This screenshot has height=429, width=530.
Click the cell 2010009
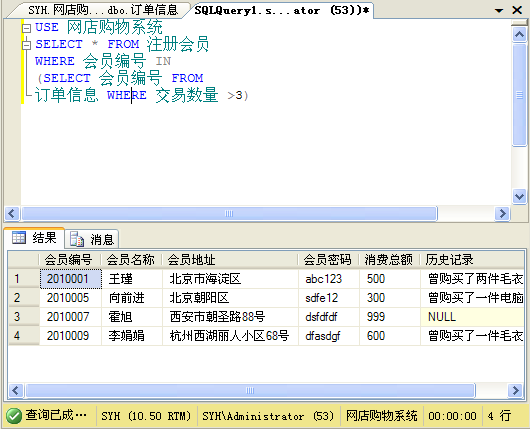(x=71, y=336)
